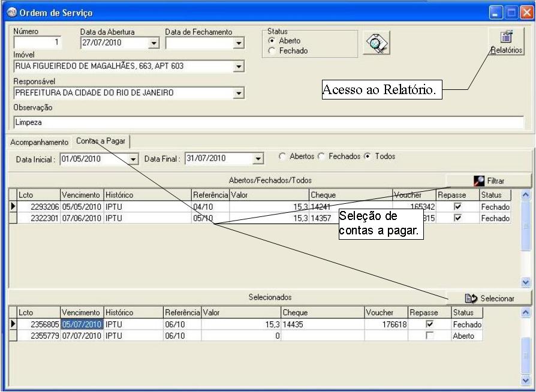Click the Filtrar button
This screenshot has height=392, width=536.
point(489,180)
